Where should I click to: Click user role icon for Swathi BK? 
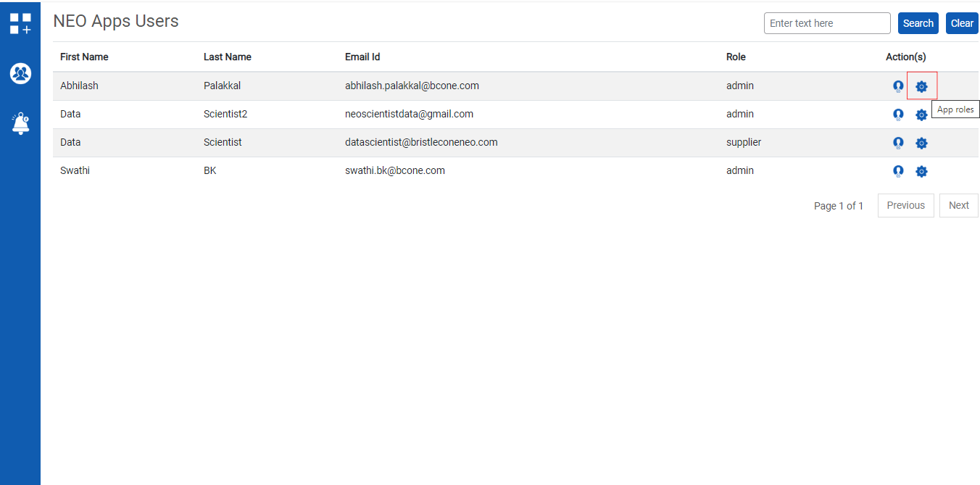click(899, 171)
